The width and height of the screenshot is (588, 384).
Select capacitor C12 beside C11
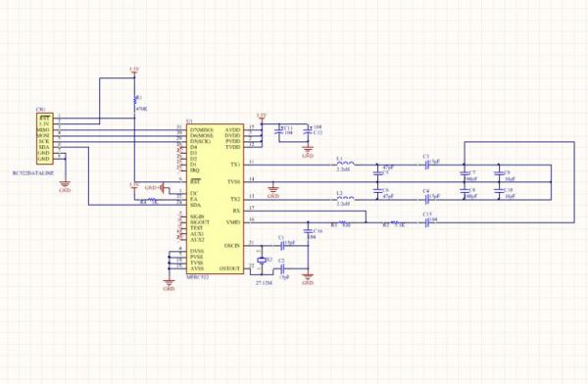coord(308,131)
